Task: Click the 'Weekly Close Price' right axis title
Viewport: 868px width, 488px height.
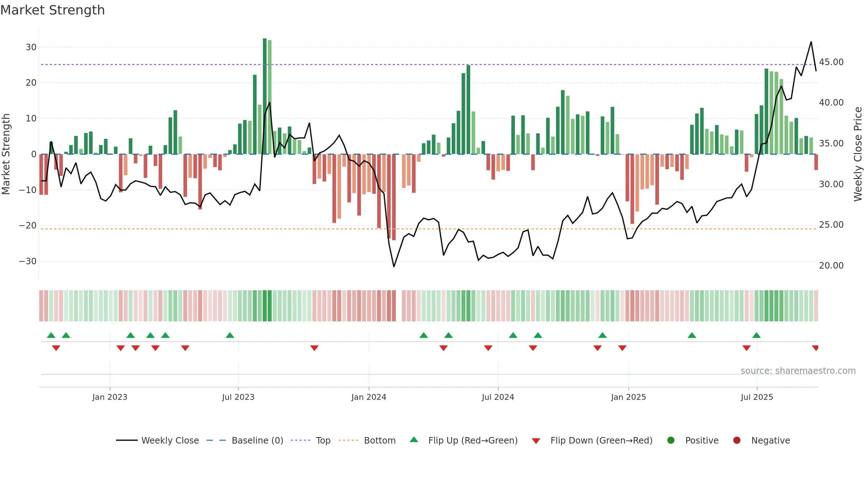Action: click(858, 154)
